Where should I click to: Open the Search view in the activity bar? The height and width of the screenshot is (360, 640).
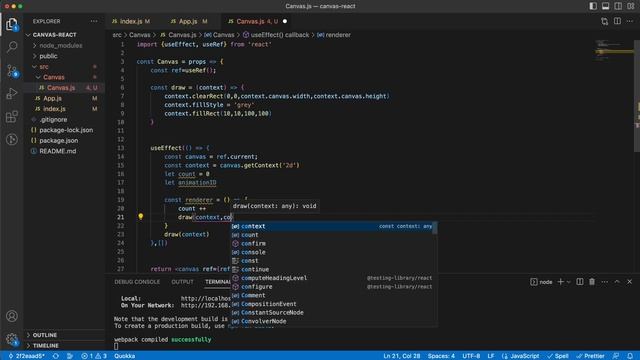pos(12,47)
